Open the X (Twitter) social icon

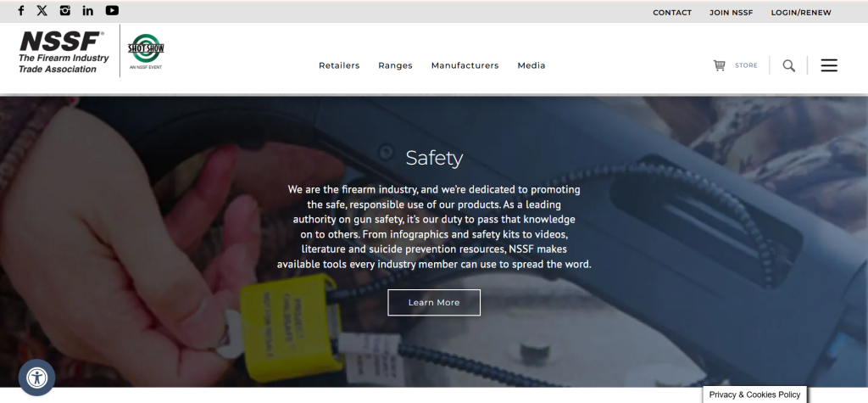click(x=42, y=10)
